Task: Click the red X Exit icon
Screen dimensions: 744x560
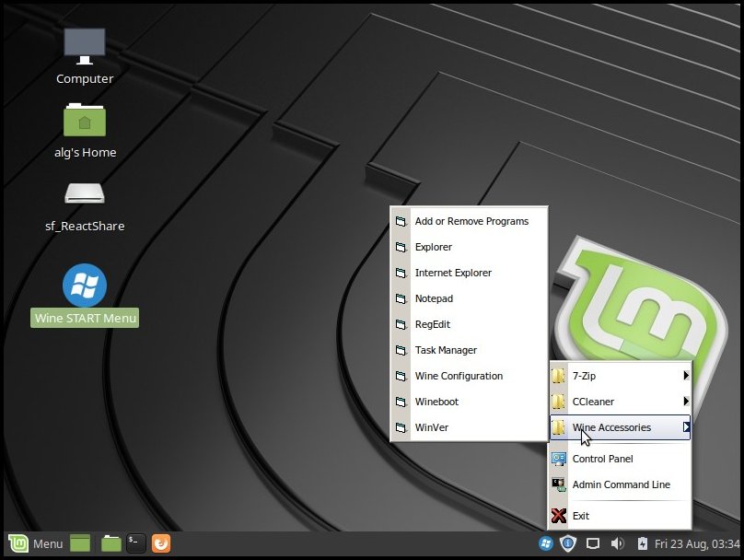Action: tap(559, 516)
